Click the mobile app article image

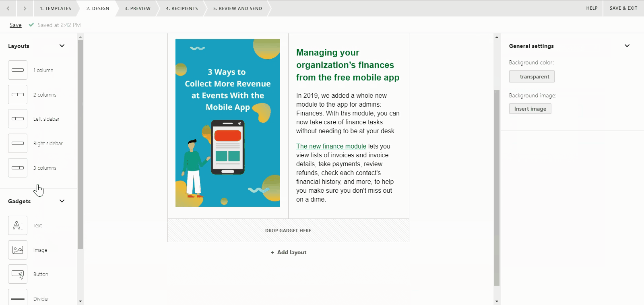[x=228, y=123]
